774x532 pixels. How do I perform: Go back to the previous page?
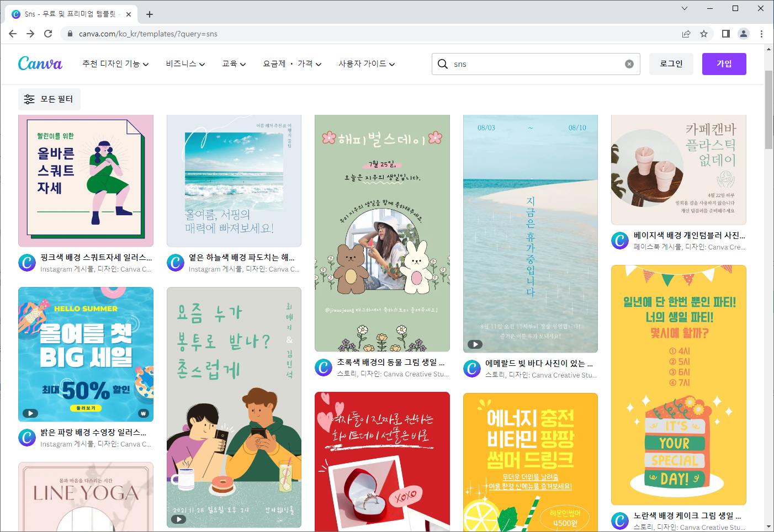tap(13, 34)
